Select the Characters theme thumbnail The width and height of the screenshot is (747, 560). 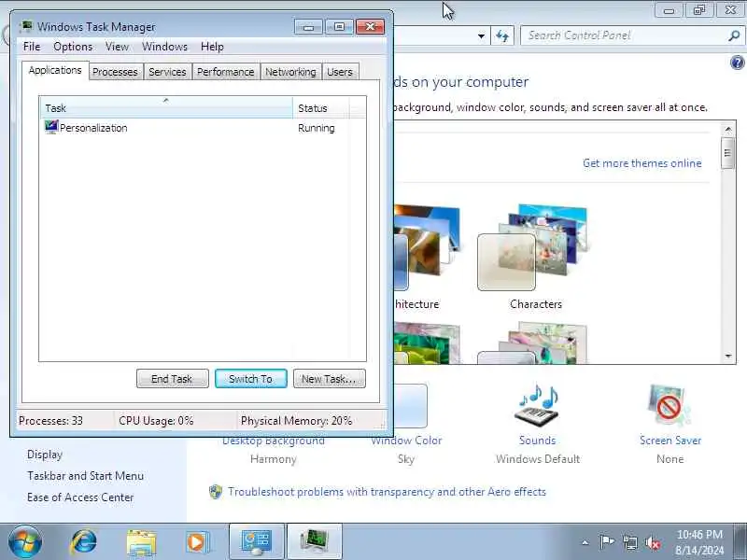(x=532, y=247)
